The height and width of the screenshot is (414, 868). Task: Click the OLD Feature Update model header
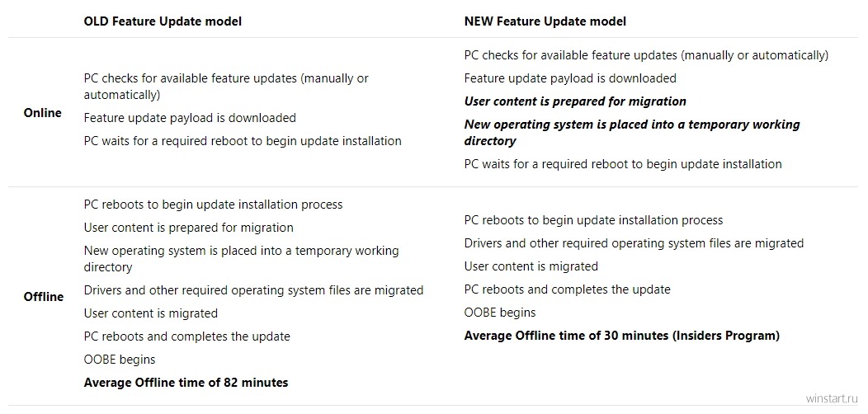pyautogui.click(x=163, y=21)
